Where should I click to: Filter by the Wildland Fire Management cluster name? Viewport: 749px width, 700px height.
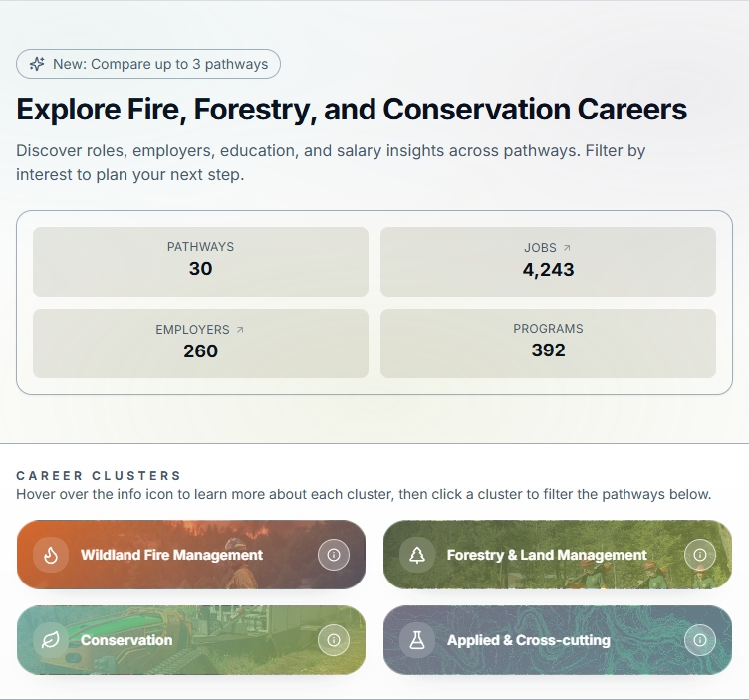point(171,555)
